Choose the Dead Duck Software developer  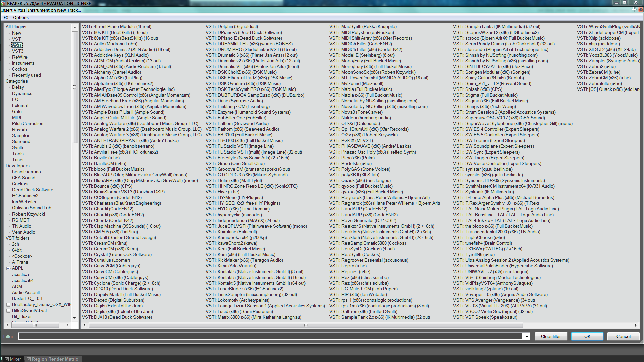click(33, 190)
